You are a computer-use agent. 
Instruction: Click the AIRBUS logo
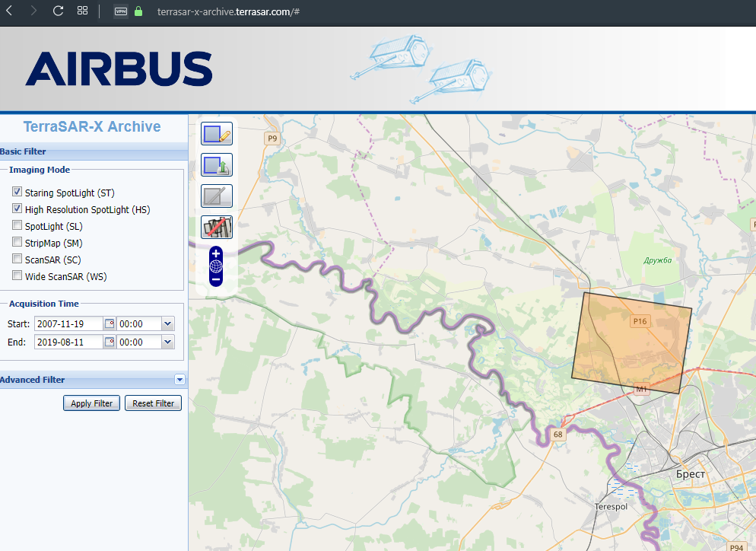point(119,69)
